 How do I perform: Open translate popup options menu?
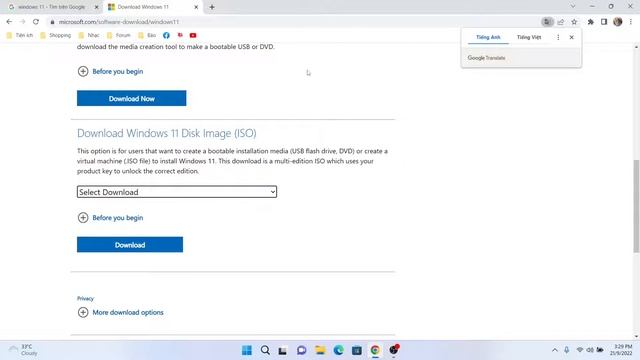558,37
